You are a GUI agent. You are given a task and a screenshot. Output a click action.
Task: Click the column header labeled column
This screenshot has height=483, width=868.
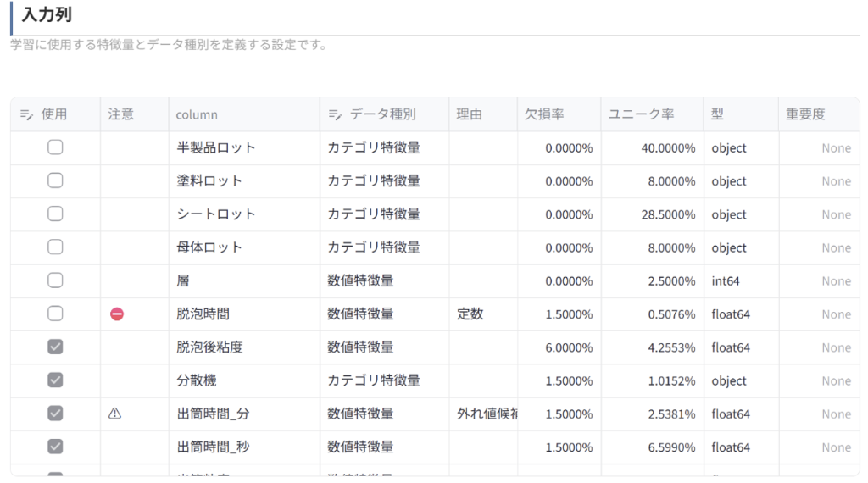pos(244,114)
